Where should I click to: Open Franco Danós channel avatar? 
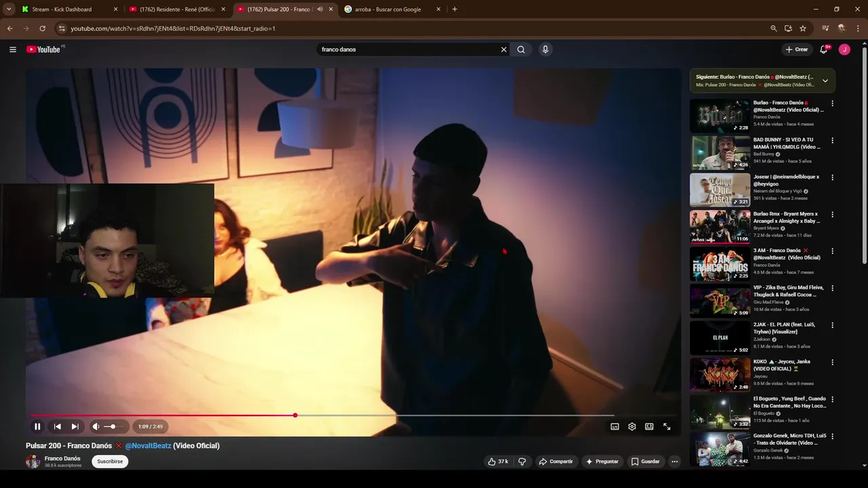tap(33, 462)
